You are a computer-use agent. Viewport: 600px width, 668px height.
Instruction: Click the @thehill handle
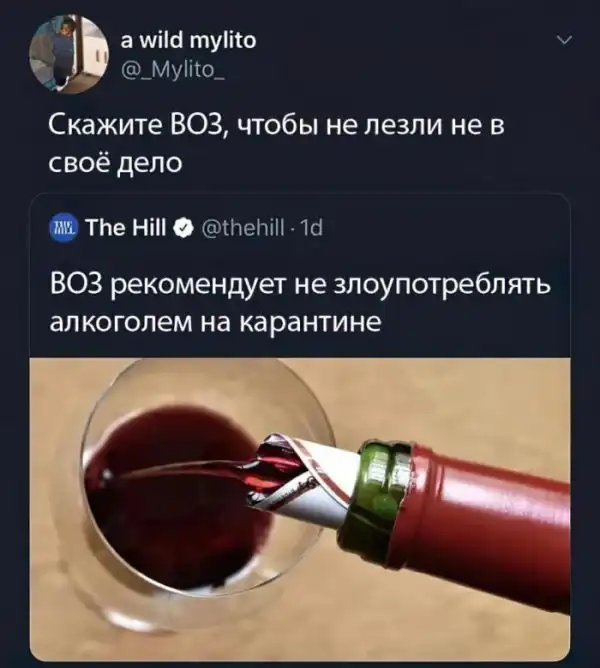[243, 228]
